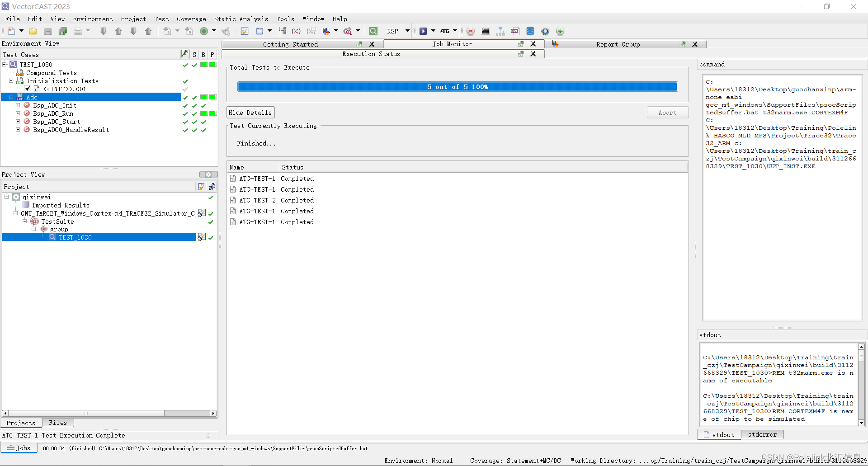This screenshot has width=868, height=466.
Task: Expand the Bsp_ADC0_HandleResult node
Action: point(18,130)
